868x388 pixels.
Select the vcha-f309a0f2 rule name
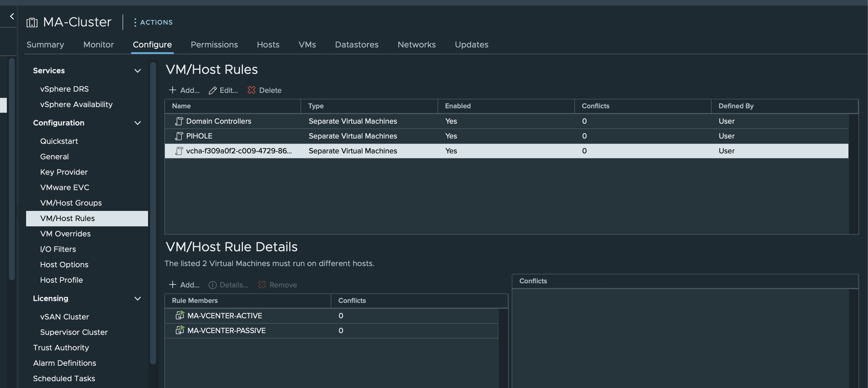tap(239, 151)
